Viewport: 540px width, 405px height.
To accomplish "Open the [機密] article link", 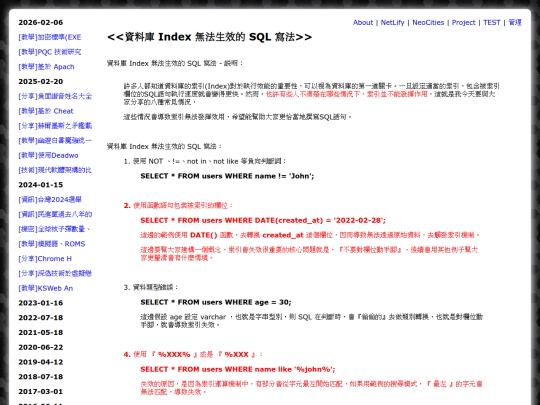I will [x=54, y=229].
